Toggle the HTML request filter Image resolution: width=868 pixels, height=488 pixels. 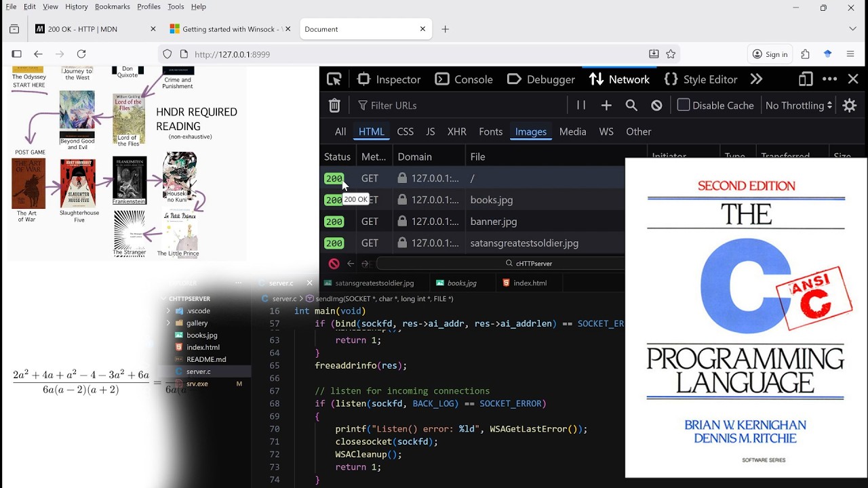372,131
